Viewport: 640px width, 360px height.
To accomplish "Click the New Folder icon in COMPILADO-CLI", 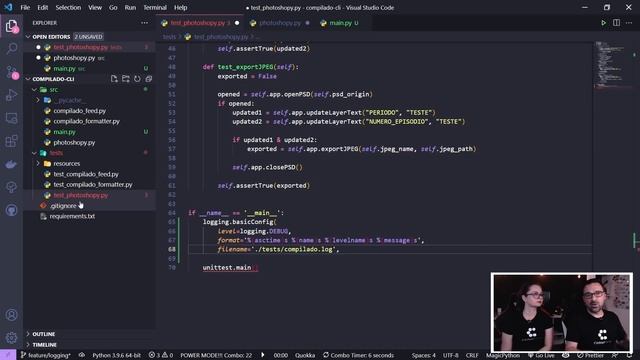I will (x=126, y=79).
